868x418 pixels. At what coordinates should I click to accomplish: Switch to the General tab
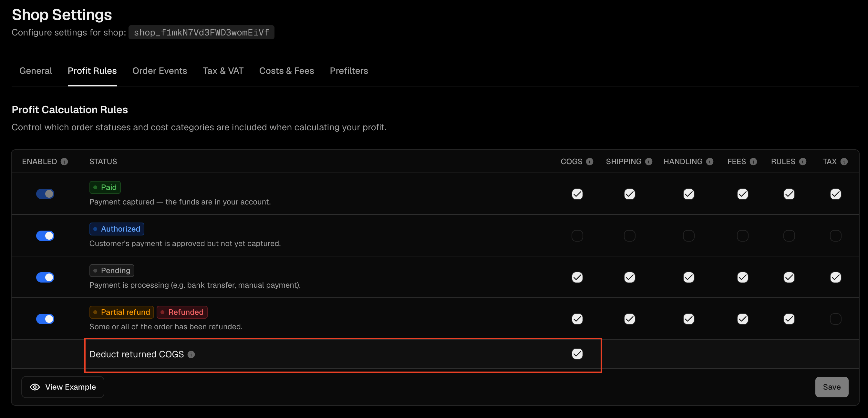point(36,71)
